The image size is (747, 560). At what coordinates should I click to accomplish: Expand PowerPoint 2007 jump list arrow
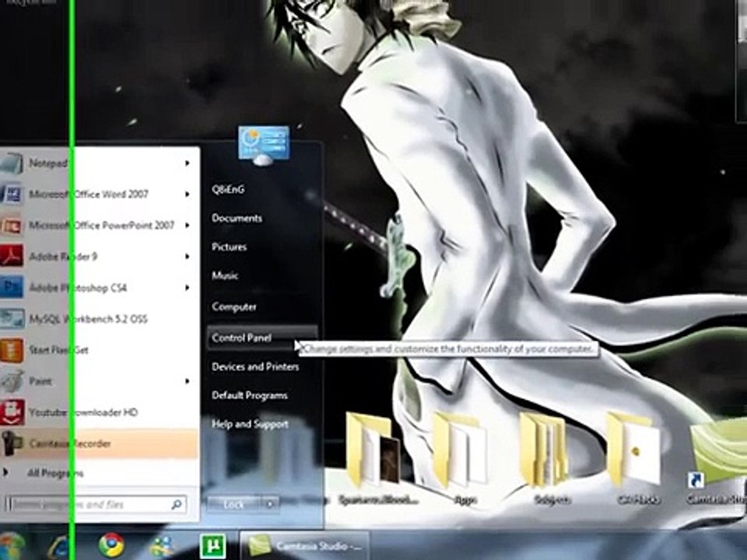coord(188,226)
